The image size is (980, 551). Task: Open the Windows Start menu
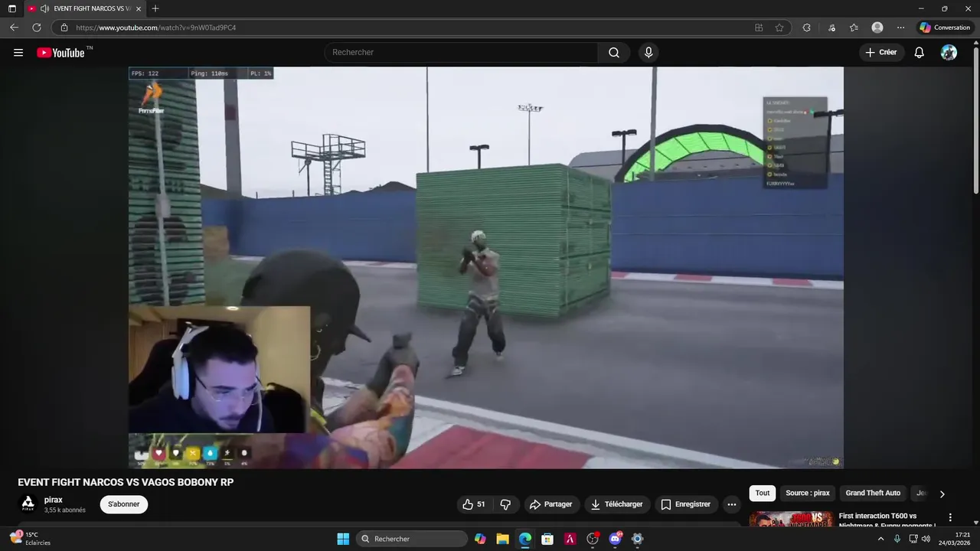343,539
